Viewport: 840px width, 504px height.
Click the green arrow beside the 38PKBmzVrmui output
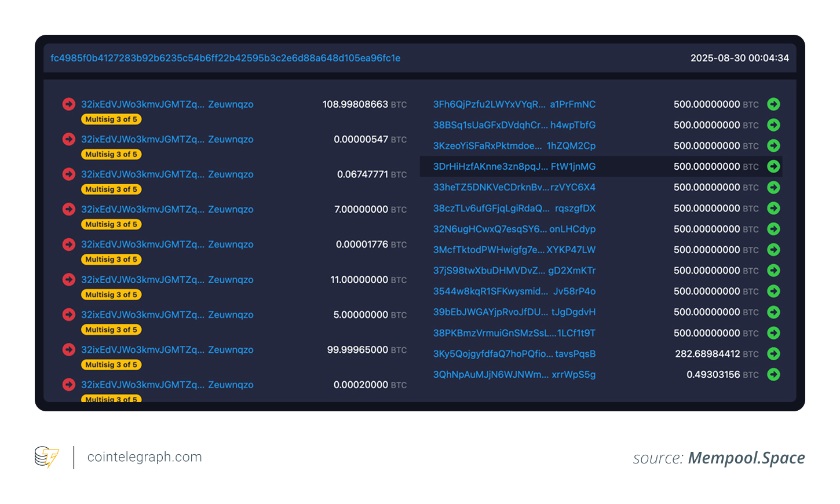[x=773, y=333]
